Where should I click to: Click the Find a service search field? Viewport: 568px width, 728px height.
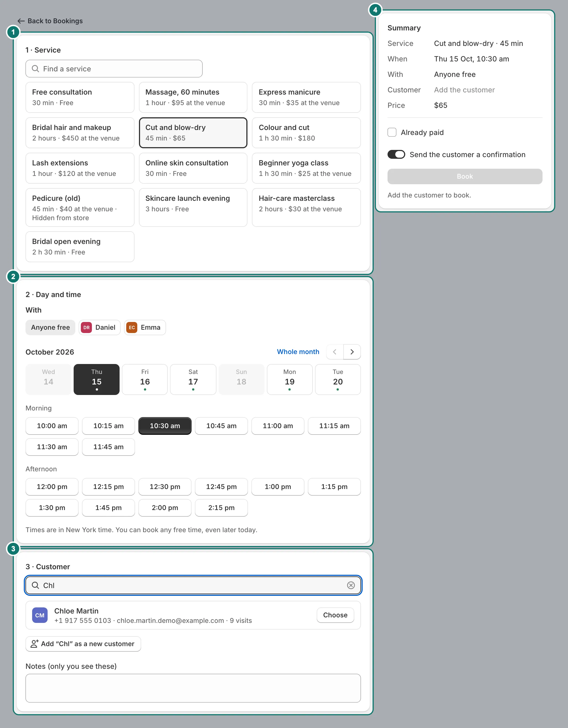[114, 69]
